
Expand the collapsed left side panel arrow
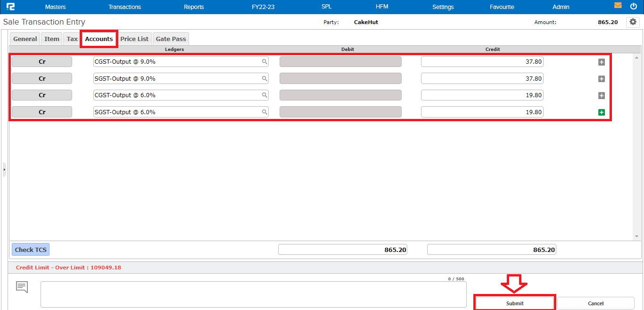[x=4, y=169]
